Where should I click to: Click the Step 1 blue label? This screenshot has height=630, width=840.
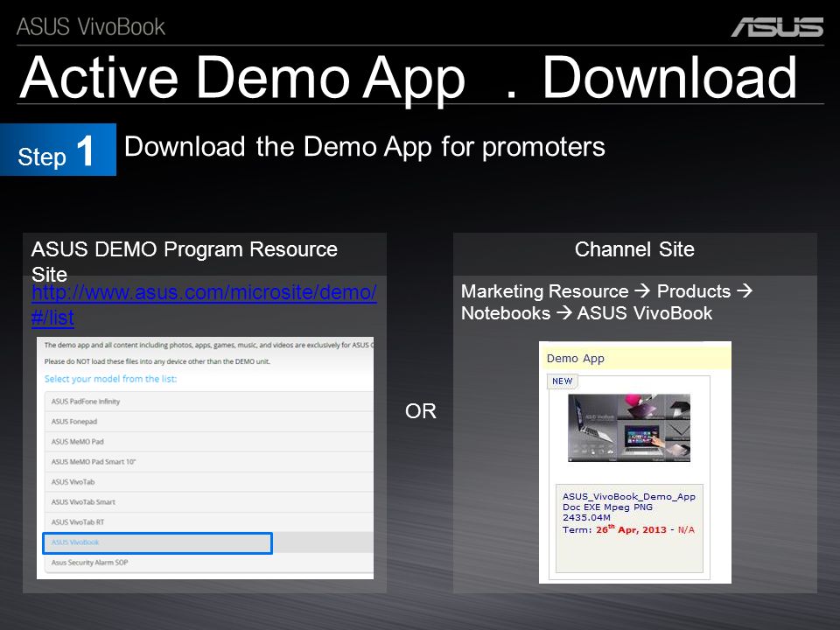[58, 150]
